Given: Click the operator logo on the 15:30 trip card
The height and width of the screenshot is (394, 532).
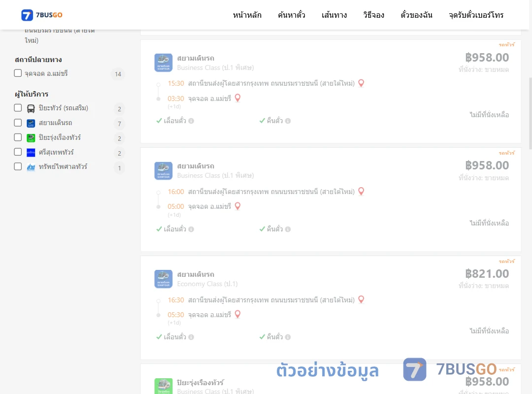Looking at the screenshot, I should coord(164,63).
